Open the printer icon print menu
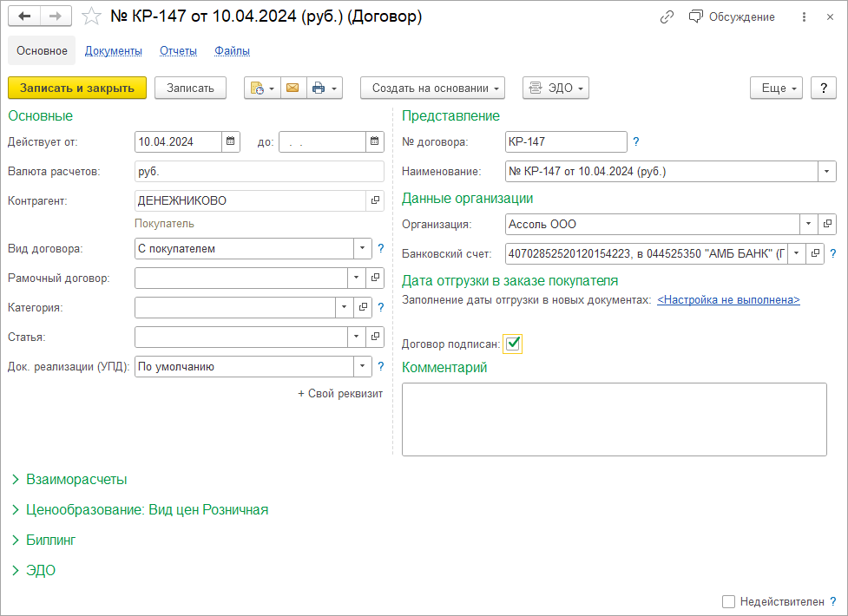The height and width of the screenshot is (616, 848). coord(325,88)
